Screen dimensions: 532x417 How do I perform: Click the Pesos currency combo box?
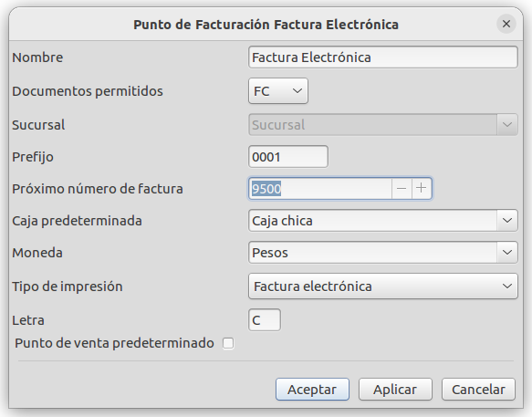tap(373, 253)
